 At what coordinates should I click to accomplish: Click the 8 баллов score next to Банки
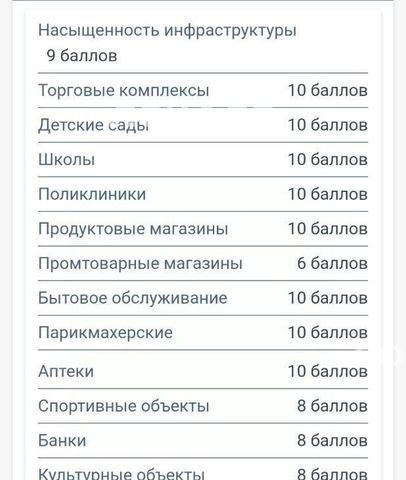pos(332,440)
